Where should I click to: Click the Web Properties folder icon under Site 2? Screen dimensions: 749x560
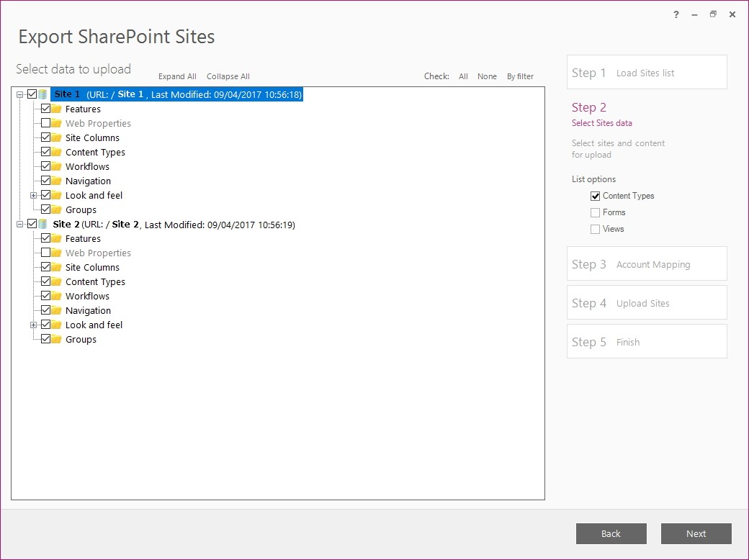pyautogui.click(x=56, y=253)
